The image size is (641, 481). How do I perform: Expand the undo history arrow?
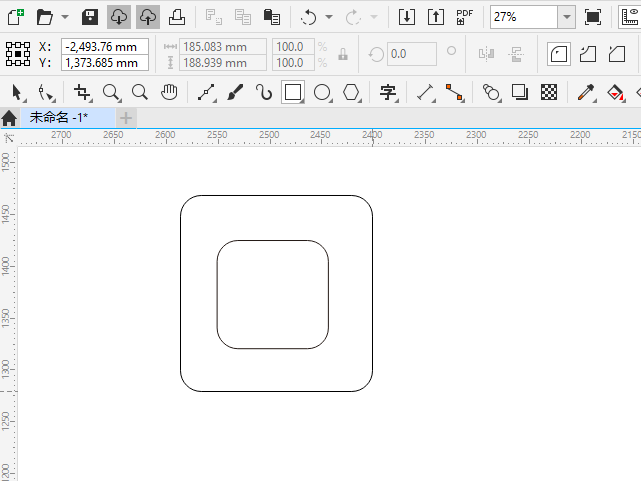click(x=329, y=17)
